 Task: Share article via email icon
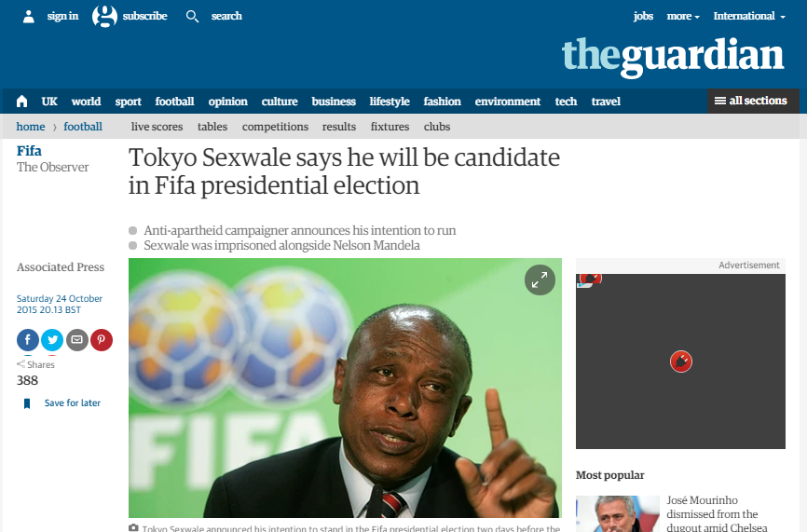[x=77, y=340]
